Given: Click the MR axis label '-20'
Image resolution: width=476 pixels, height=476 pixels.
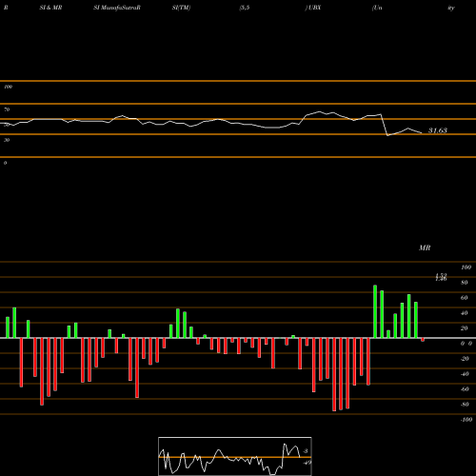Looking at the screenshot, I should (x=465, y=359).
